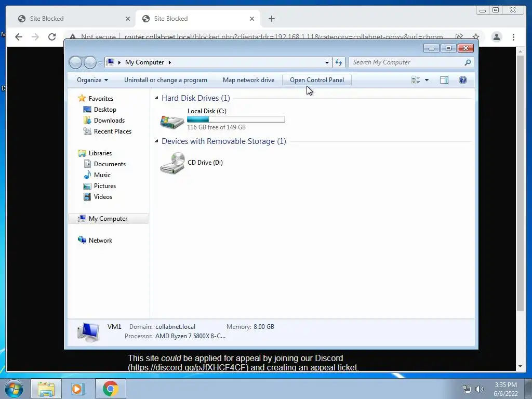This screenshot has width=532, height=399.
Task: Click the VM1 computer icon in details pane
Action: [x=88, y=331]
